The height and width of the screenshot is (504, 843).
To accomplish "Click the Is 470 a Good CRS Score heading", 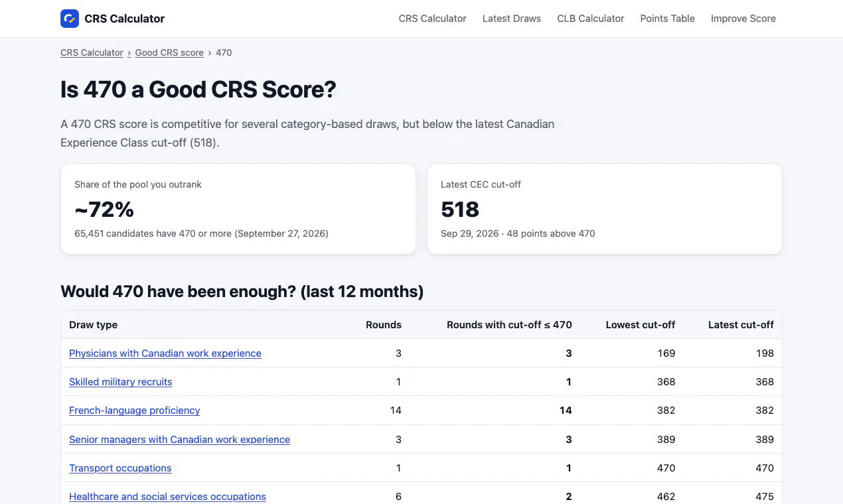I will click(198, 90).
